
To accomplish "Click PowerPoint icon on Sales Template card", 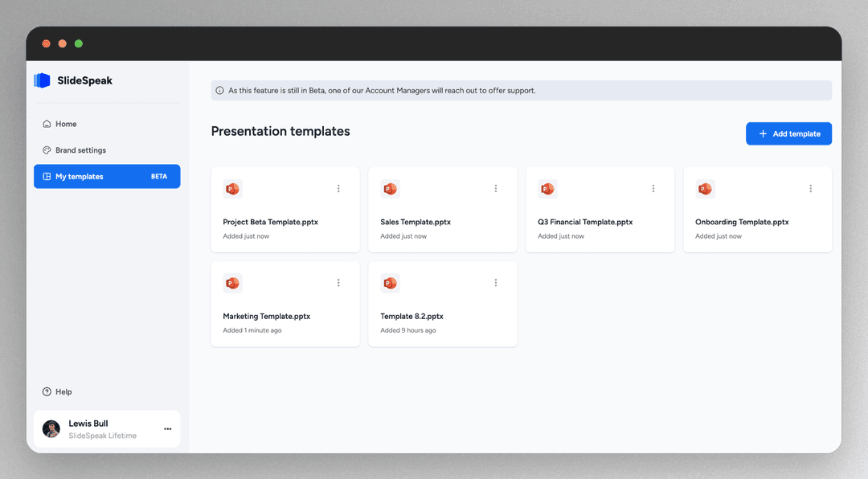I will click(x=390, y=189).
